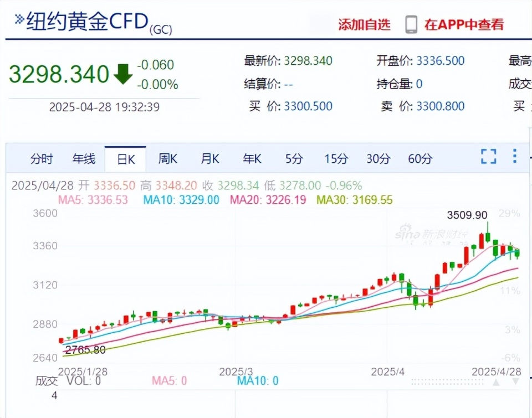Click the tallest candlestick at the chart peak
Screen dimensions: 532x418
[488, 232]
